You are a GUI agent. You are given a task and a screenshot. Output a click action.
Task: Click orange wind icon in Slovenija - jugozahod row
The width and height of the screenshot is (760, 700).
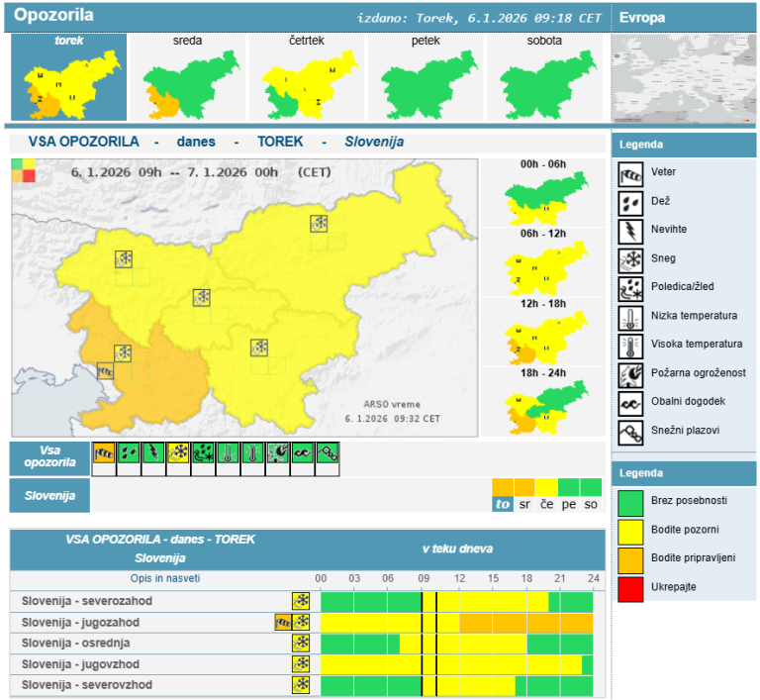tap(284, 623)
